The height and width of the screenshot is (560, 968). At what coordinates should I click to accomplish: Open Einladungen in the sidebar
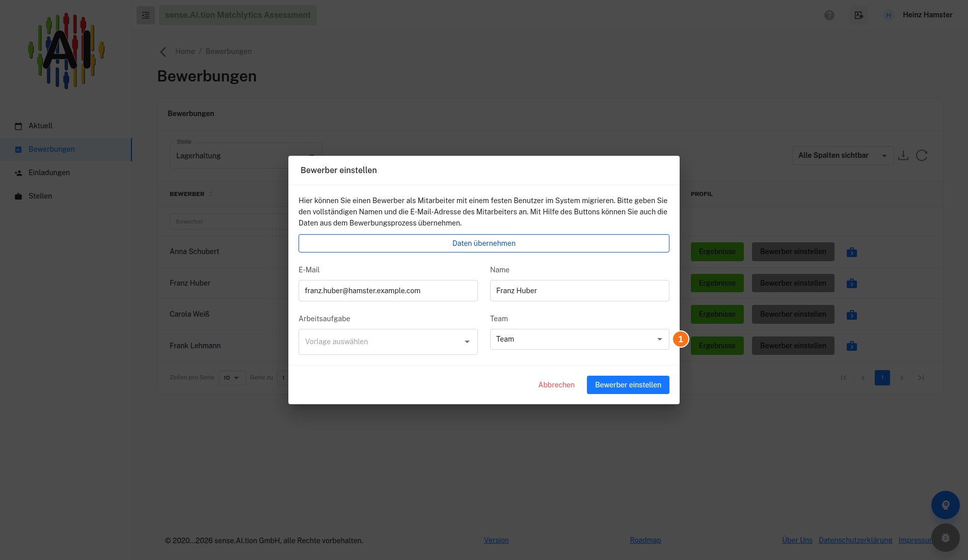coord(66,173)
